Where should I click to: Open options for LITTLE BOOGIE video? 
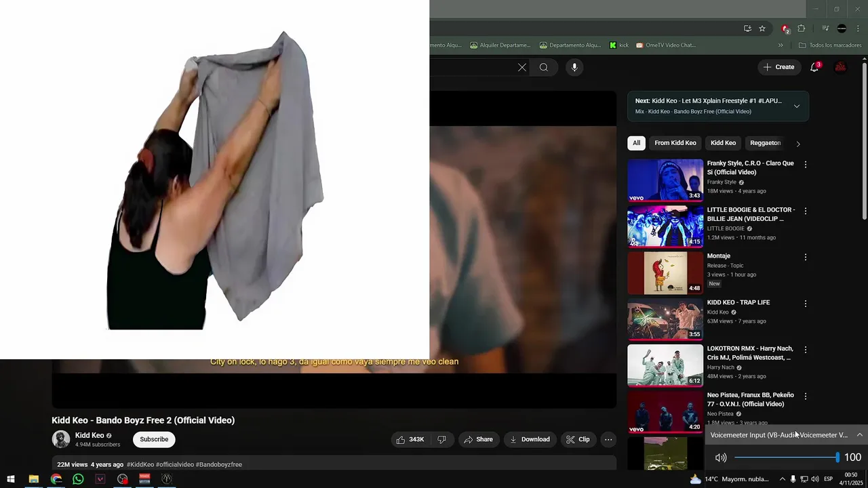coord(806,211)
